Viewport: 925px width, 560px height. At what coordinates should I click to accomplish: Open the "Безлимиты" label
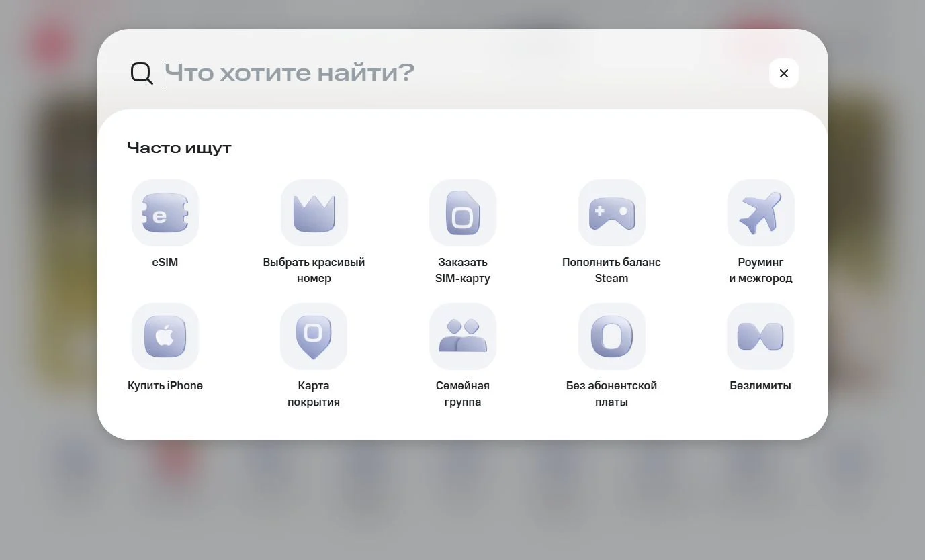[x=760, y=385]
